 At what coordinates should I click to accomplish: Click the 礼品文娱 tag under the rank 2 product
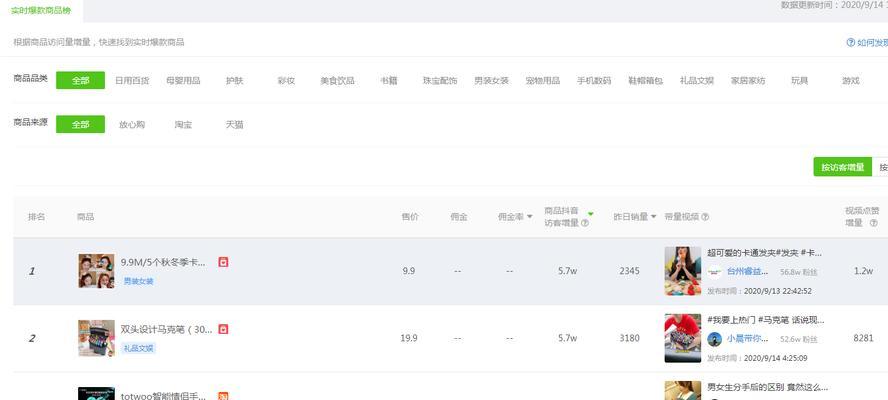coord(139,348)
